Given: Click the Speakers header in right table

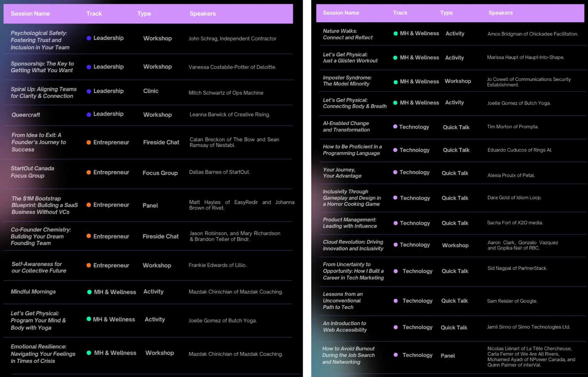Looking at the screenshot, I should click(500, 13).
